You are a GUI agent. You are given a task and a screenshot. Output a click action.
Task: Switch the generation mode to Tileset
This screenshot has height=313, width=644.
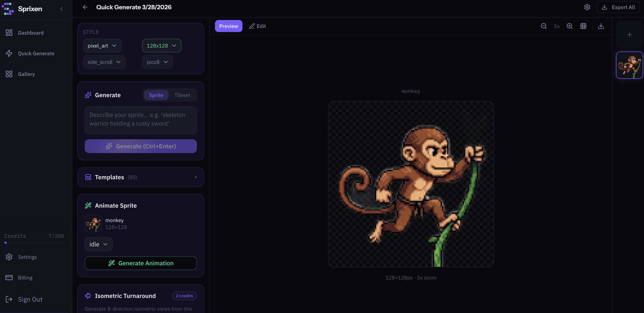(182, 95)
